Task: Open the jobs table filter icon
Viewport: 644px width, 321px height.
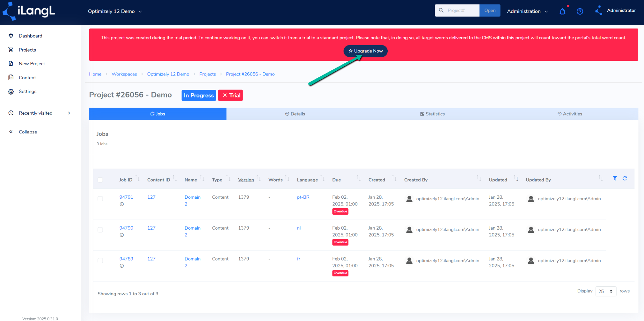Action: [x=615, y=178]
